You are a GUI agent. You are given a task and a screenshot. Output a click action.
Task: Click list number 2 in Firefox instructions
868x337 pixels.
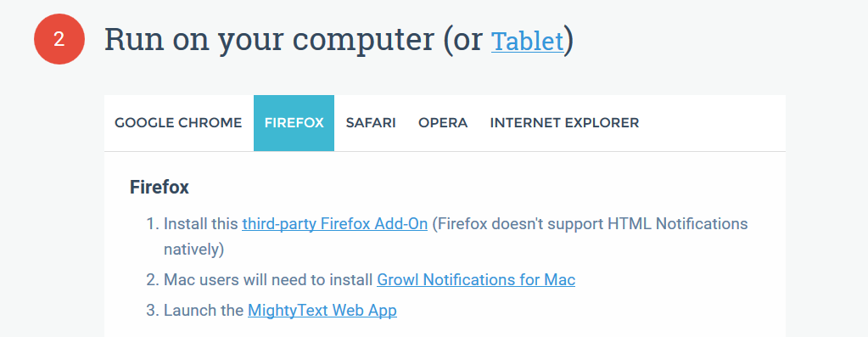[x=152, y=280]
